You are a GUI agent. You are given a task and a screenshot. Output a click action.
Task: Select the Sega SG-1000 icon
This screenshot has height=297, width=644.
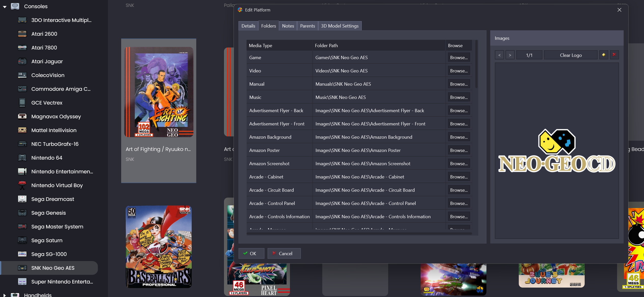(x=22, y=254)
